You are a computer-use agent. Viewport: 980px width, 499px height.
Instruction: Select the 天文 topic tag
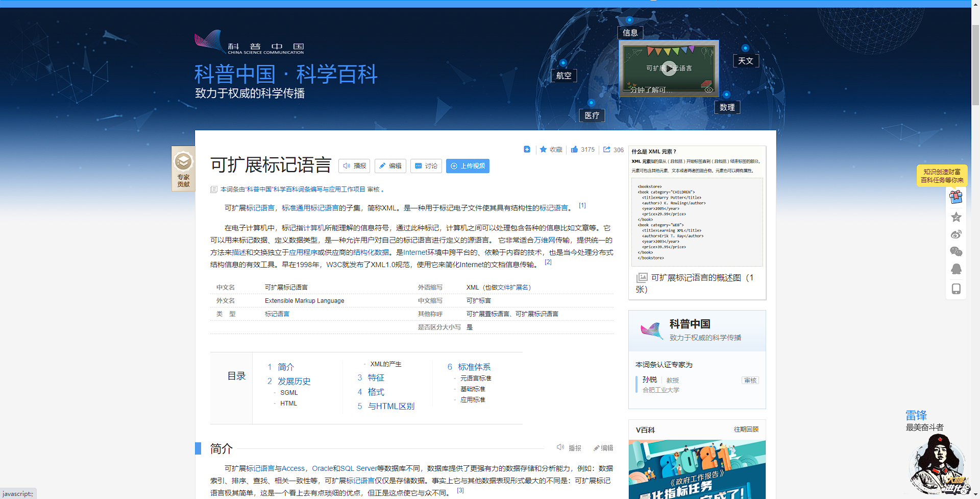[746, 60]
